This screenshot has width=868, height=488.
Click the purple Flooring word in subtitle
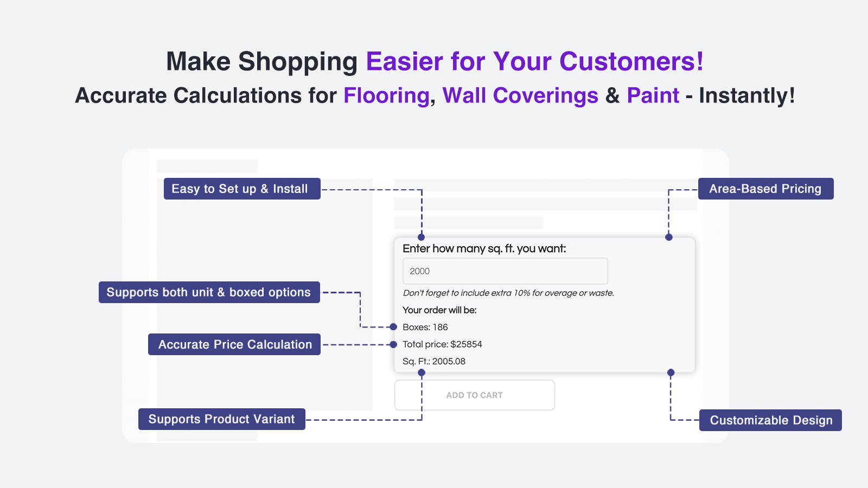tap(387, 95)
